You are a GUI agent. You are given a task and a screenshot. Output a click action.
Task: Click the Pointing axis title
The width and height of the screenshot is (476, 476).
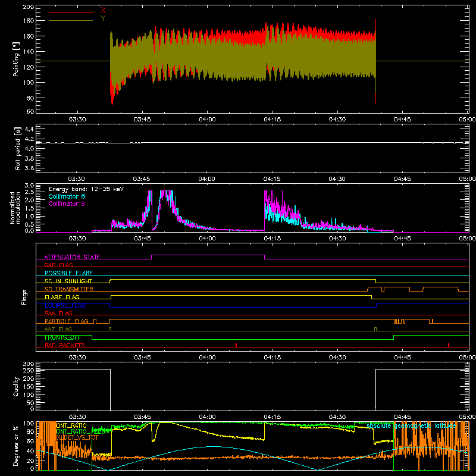point(16,59)
